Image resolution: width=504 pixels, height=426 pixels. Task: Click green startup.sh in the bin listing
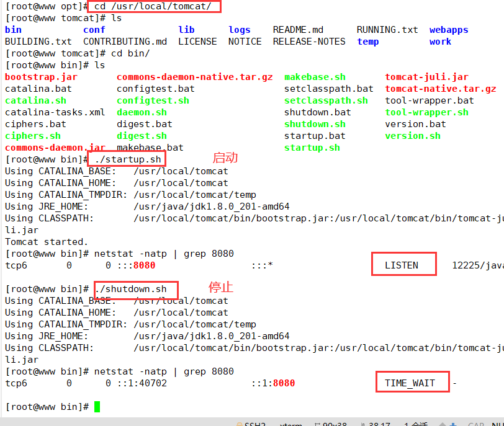[x=312, y=148]
